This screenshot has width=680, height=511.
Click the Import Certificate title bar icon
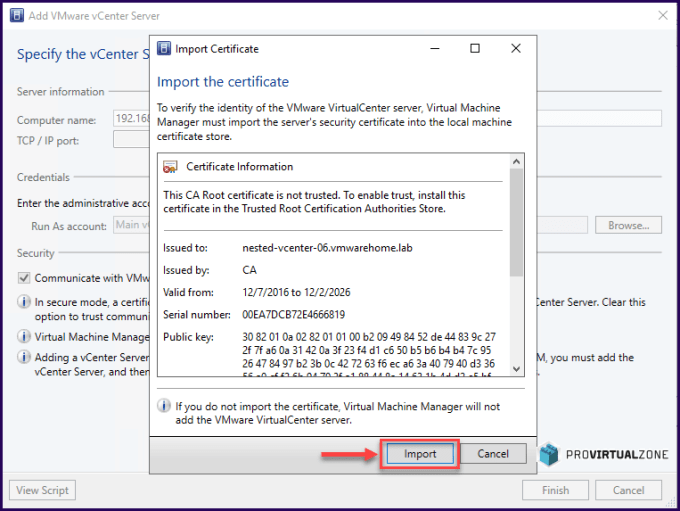164,48
